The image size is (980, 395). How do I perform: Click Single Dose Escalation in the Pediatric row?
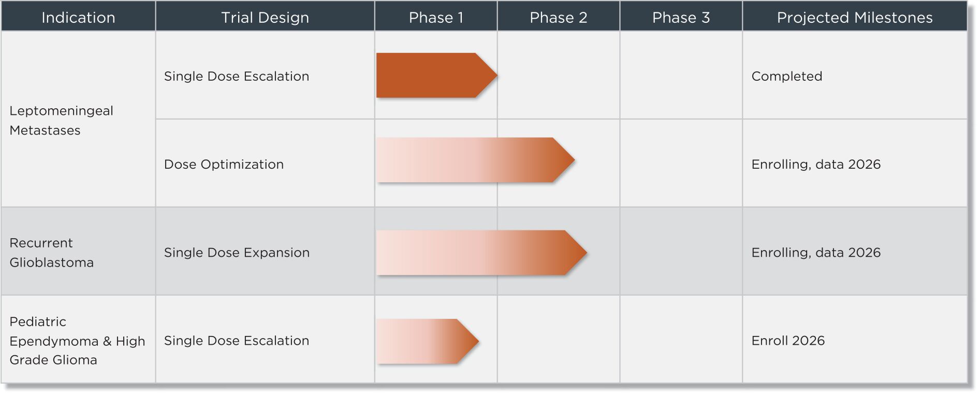[236, 341]
